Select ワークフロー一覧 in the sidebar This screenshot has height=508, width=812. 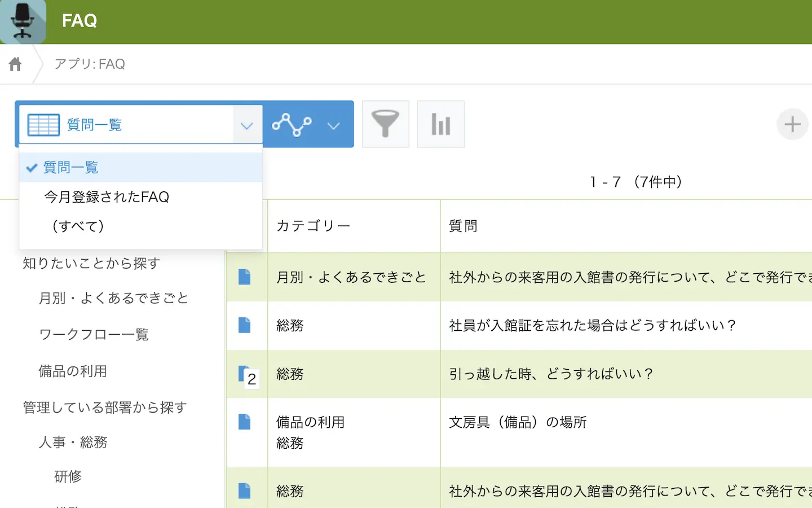(94, 335)
